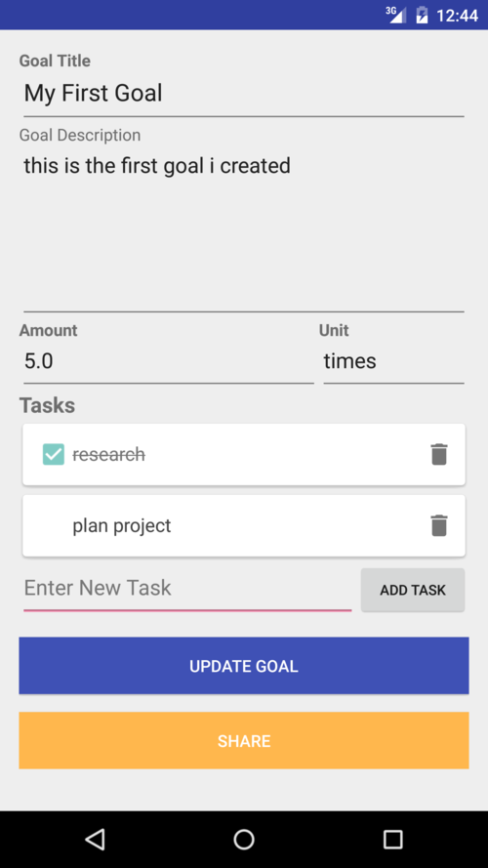Focus the Goal Title field
The height and width of the screenshot is (868, 488).
coord(243,94)
